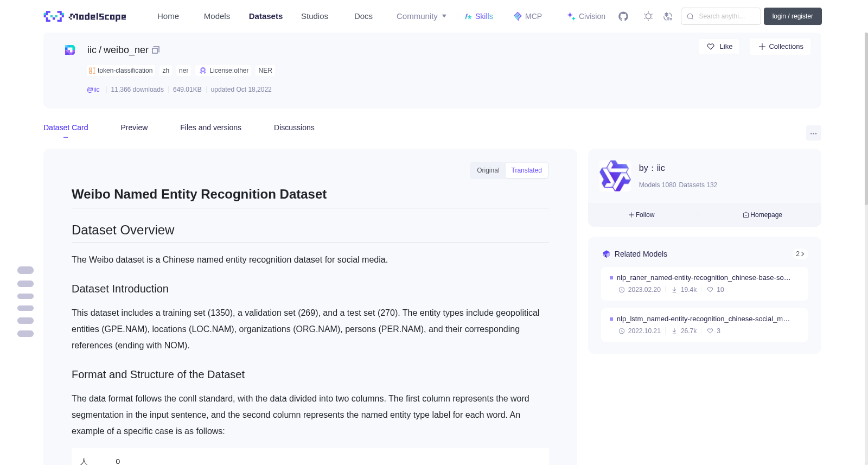This screenshot has width=868, height=465.
Task: Jump to last outline marker on left
Action: [x=25, y=334]
